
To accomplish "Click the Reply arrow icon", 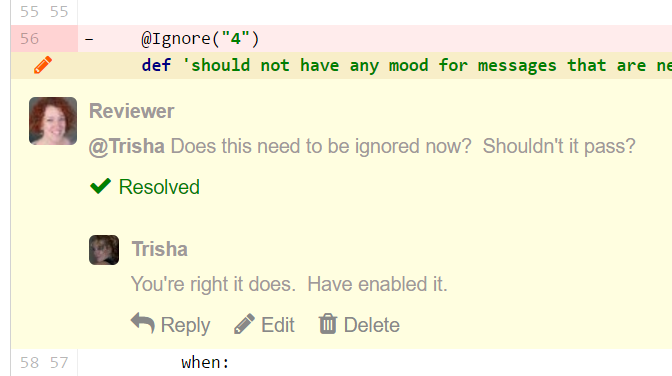I will [142, 323].
